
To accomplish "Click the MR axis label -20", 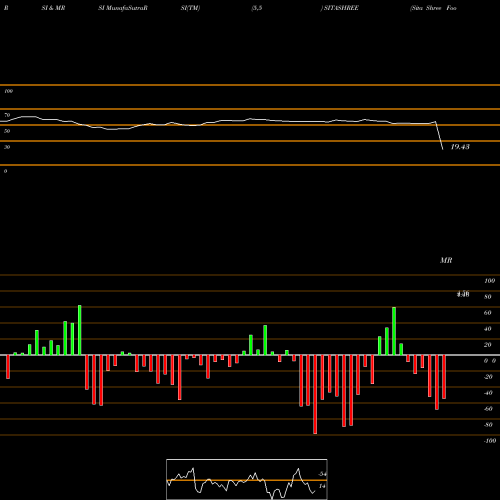I will 488,377.
